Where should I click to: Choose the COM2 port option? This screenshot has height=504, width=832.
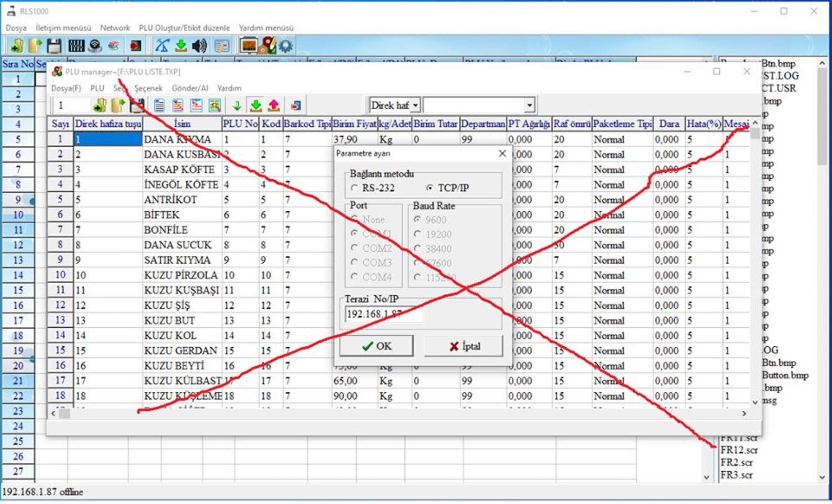(371, 248)
